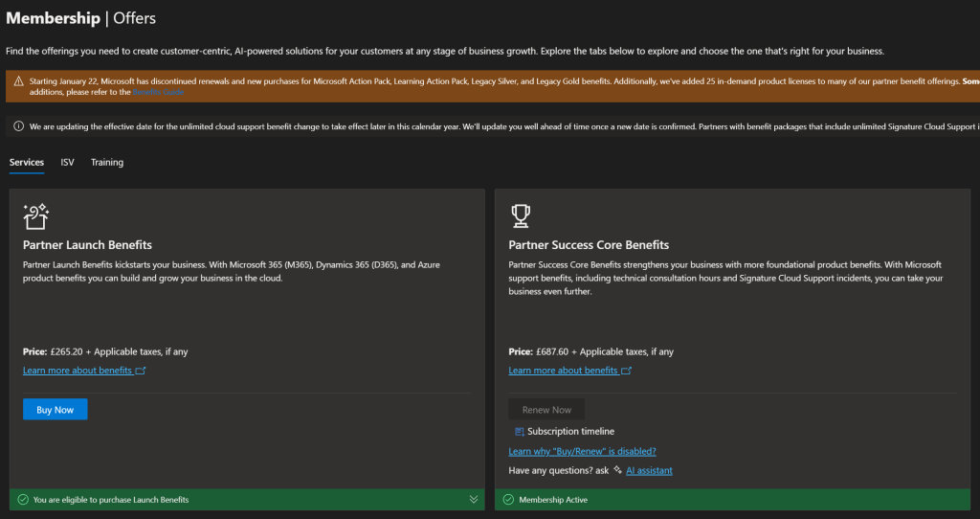Expand the Launch Benefits eligibility chevron
Image resolution: width=980 pixels, height=519 pixels.
coord(474,500)
